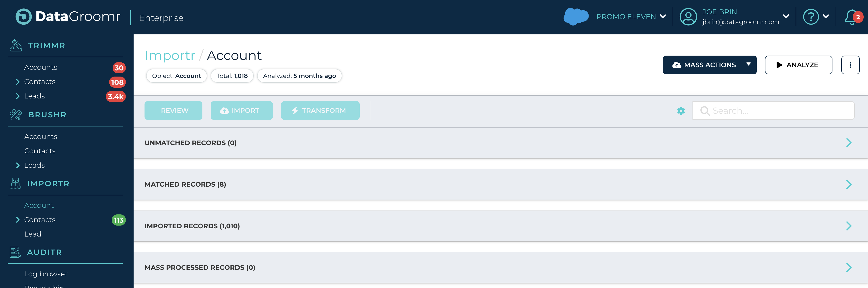Select Log browser under Auditr
The width and height of the screenshot is (868, 288).
(46, 274)
